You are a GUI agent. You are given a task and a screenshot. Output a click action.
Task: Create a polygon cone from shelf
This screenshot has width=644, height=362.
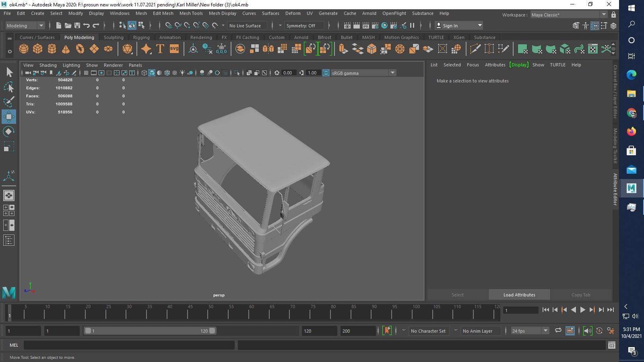(66, 49)
